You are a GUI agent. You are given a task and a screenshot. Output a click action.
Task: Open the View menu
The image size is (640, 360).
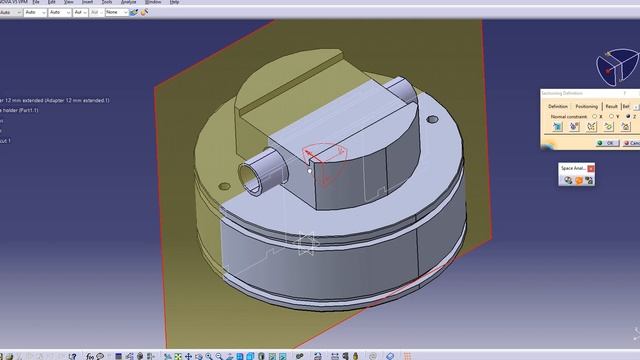tap(69, 2)
